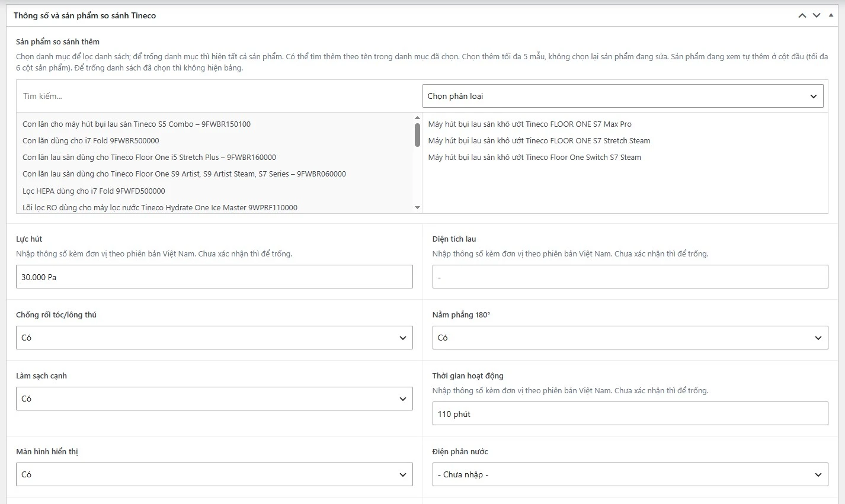Select Lõi lọc RO Hydrate One item
The width and height of the screenshot is (845, 504).
pyautogui.click(x=215, y=208)
